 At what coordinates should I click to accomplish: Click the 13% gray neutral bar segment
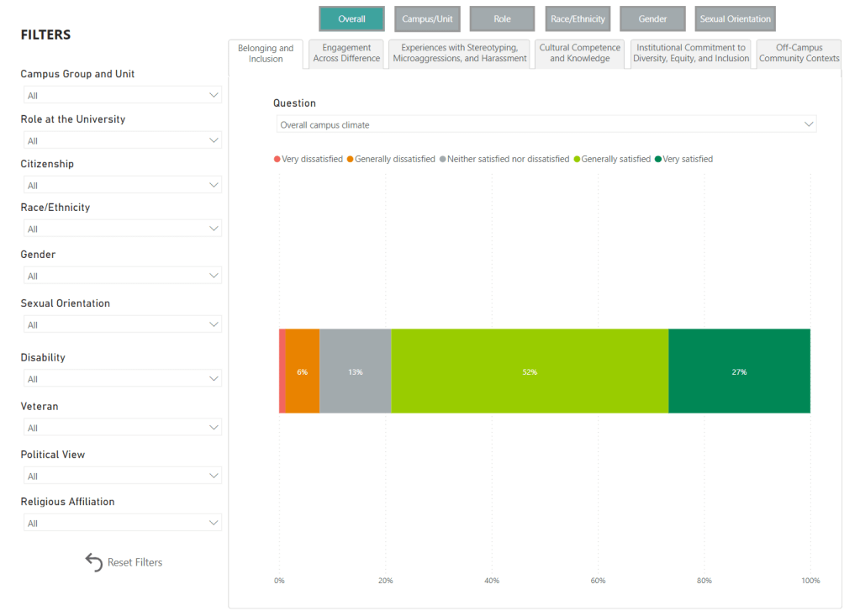[x=355, y=371]
